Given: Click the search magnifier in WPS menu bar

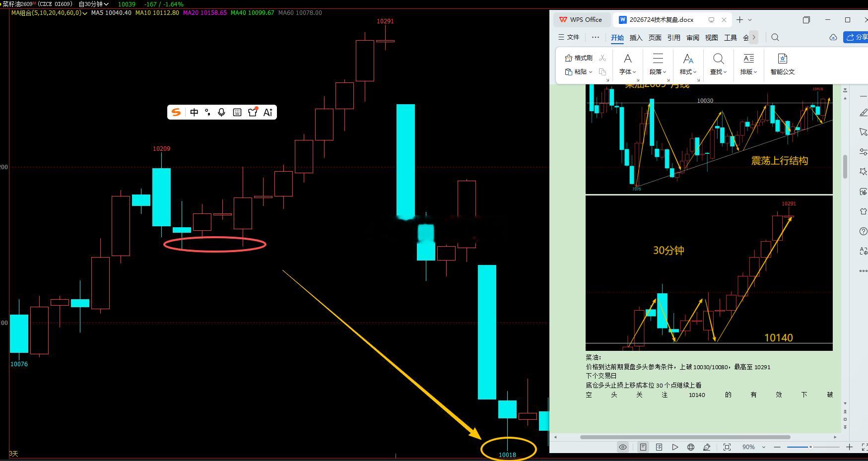Looking at the screenshot, I should click(x=775, y=37).
